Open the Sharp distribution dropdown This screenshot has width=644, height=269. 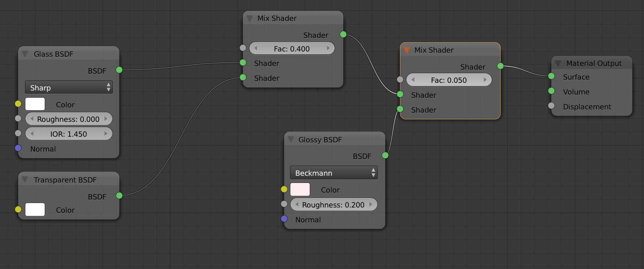pos(69,87)
